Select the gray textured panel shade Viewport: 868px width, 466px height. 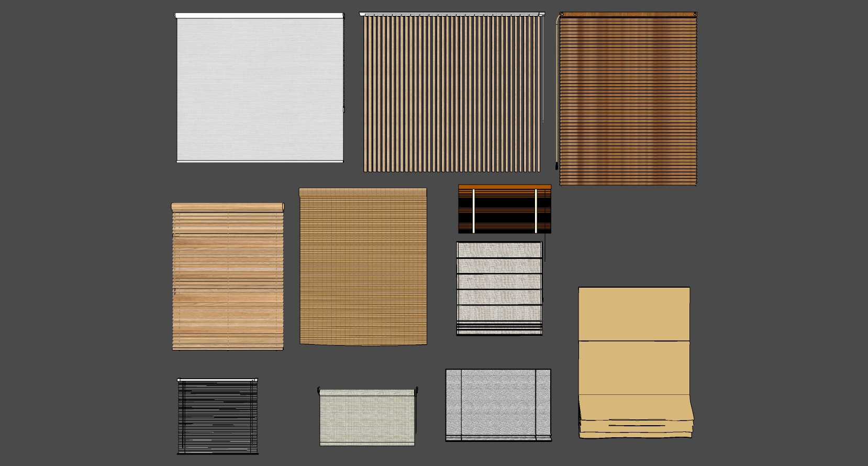[x=498, y=405]
